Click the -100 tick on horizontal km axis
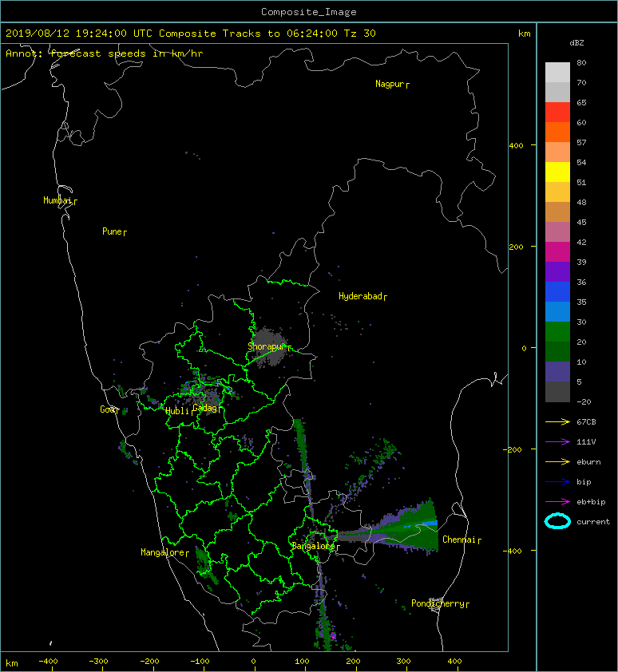618x672 pixels. tap(200, 662)
